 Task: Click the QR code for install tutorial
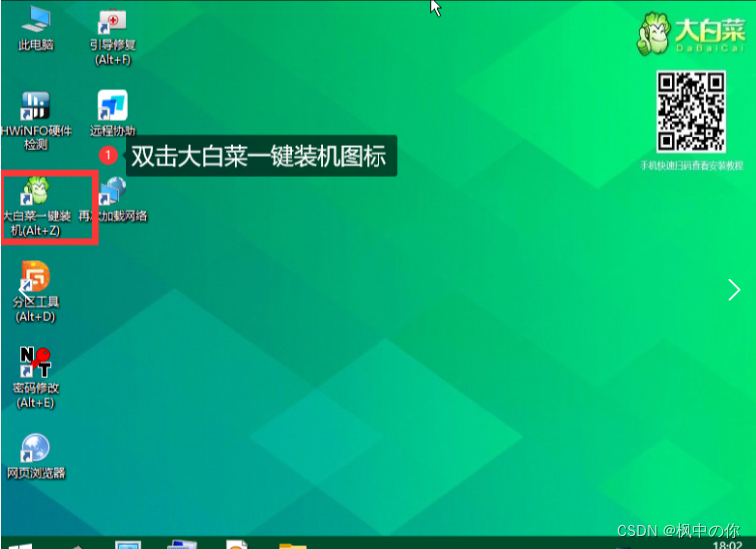pos(691,112)
